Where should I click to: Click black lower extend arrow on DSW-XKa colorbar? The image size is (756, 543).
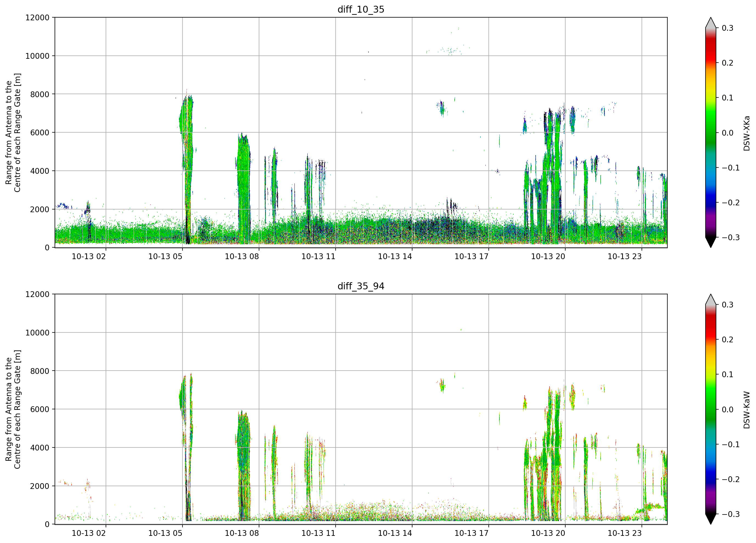[x=711, y=242]
